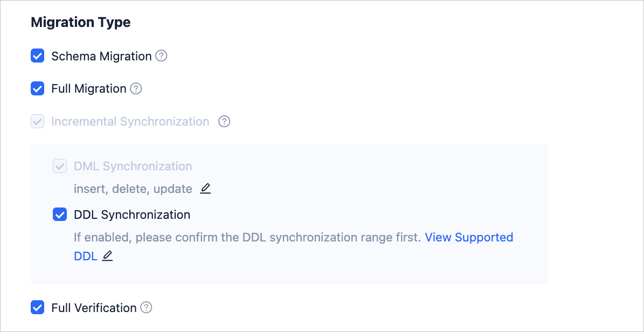Open help tooltip for Schema Migration
The height and width of the screenshot is (332, 644).
pos(161,56)
